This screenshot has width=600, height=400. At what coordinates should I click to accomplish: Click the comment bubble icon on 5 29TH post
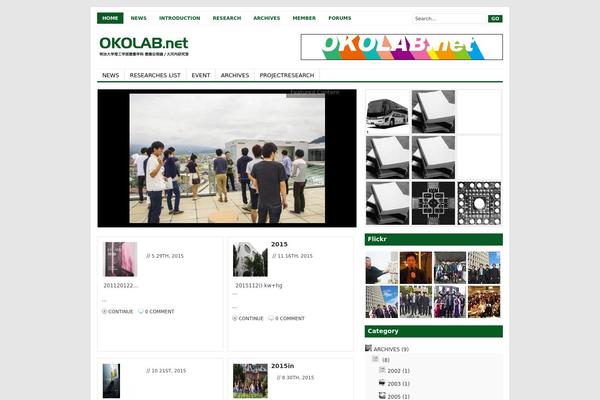click(140, 311)
